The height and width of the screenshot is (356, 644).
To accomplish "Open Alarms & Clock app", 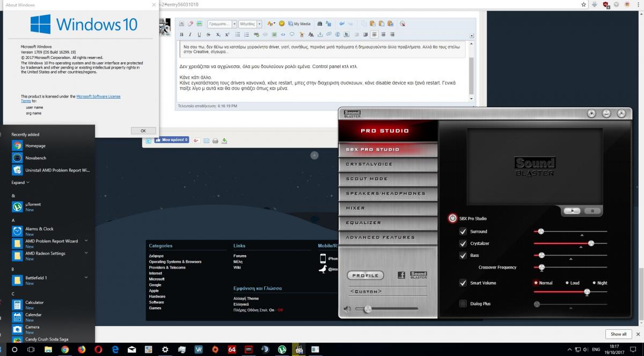I will tap(50, 231).
